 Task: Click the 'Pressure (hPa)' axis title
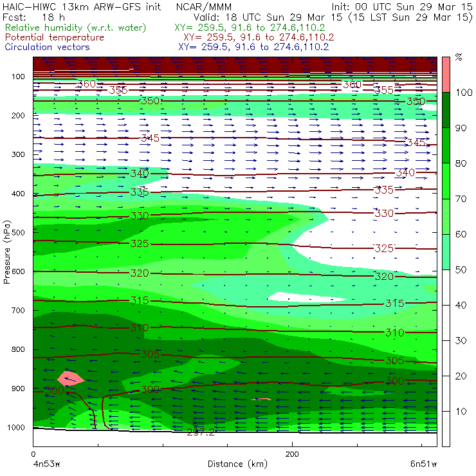6,252
